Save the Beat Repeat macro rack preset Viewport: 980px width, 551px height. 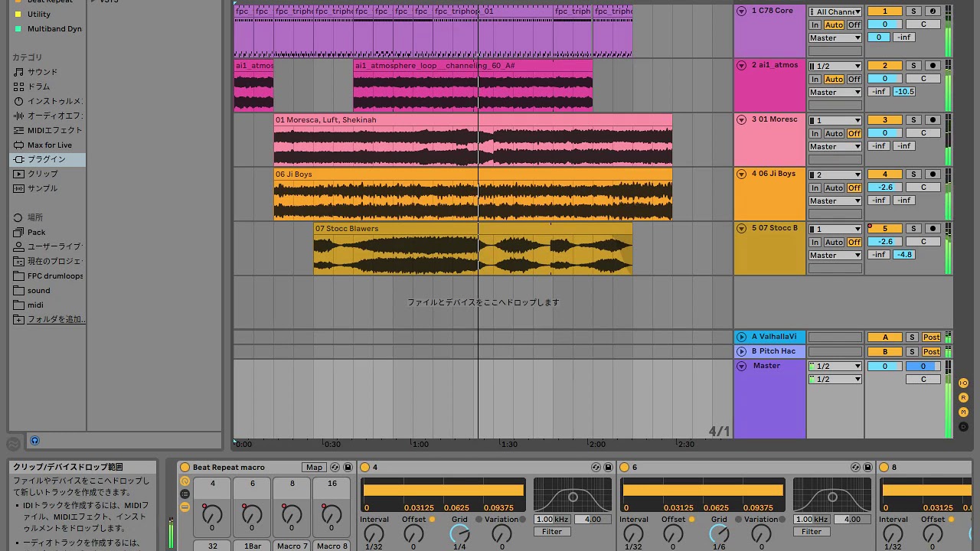[348, 468]
